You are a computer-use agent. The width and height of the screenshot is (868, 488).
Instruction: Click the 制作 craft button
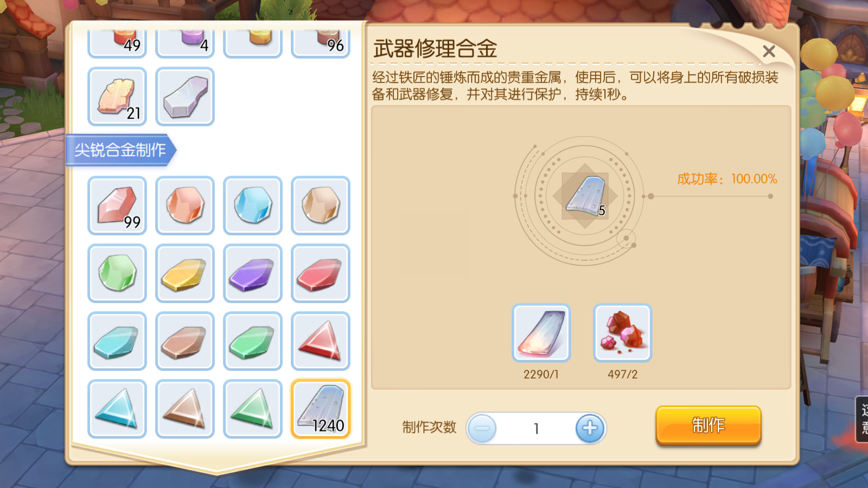[x=709, y=425]
